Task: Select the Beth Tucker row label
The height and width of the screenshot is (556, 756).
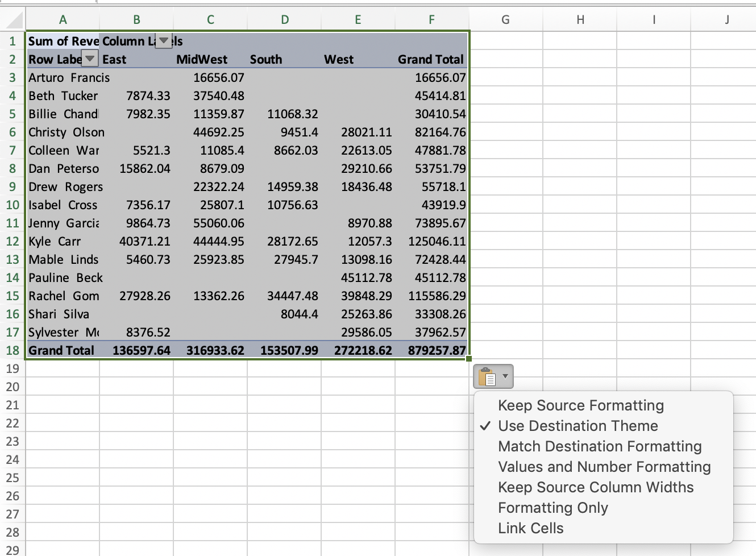Action: [x=63, y=96]
